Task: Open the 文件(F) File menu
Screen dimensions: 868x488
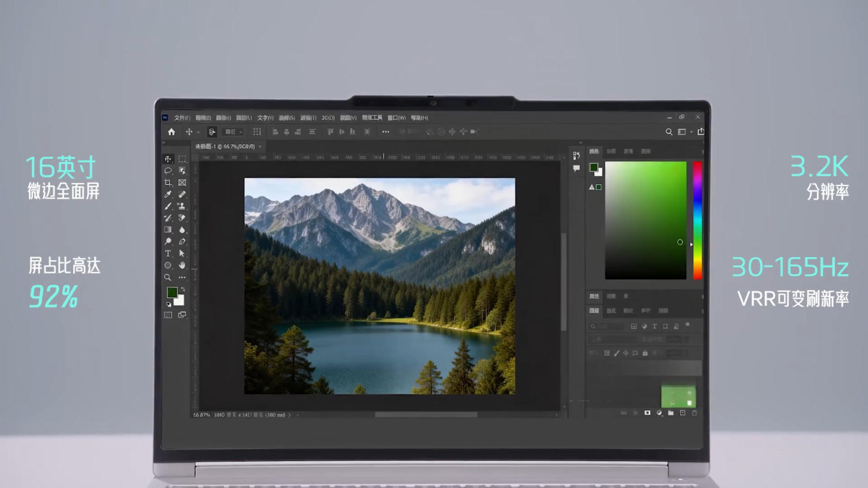Action: [x=182, y=118]
